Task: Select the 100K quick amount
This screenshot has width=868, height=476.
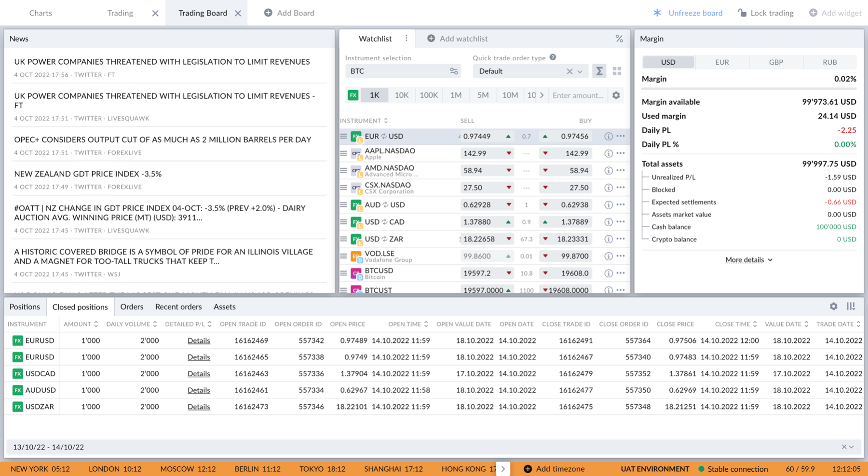Action: click(429, 95)
